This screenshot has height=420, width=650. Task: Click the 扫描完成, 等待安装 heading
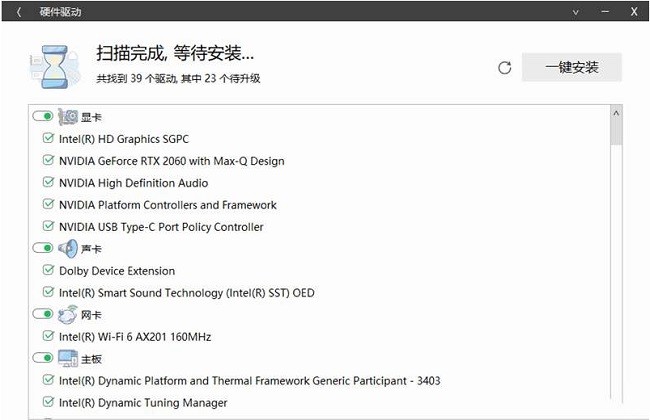[175, 53]
